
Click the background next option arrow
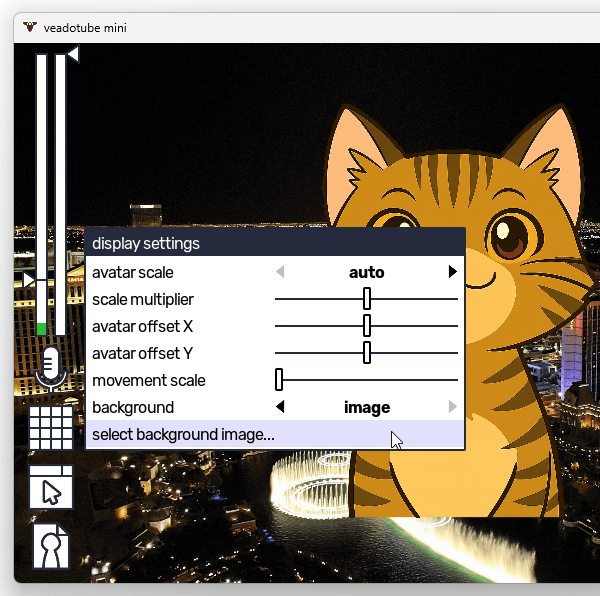tap(453, 406)
